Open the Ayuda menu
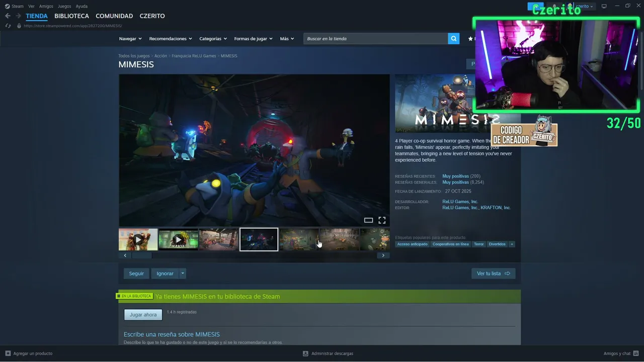The height and width of the screenshot is (362, 644). (82, 6)
